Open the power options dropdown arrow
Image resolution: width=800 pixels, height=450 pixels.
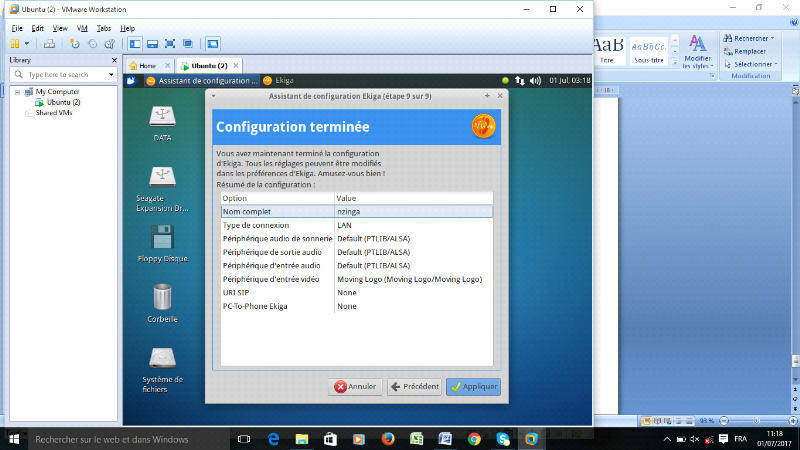pos(27,44)
